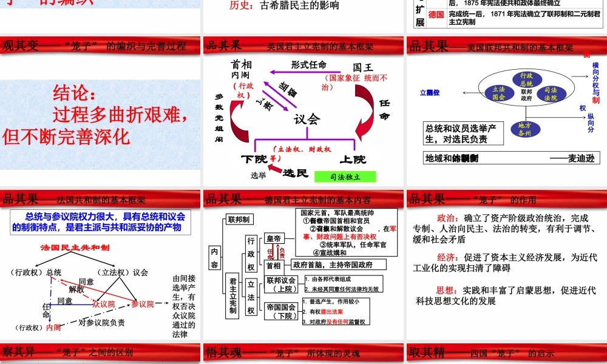
Task: Click the 结论： heading text
Action: 74,92
